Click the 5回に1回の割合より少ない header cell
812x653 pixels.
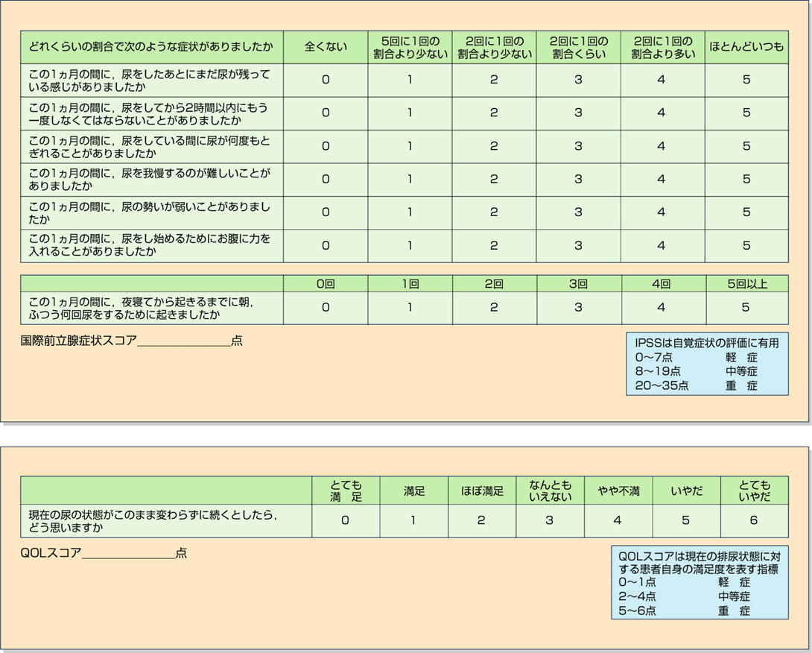(410, 47)
